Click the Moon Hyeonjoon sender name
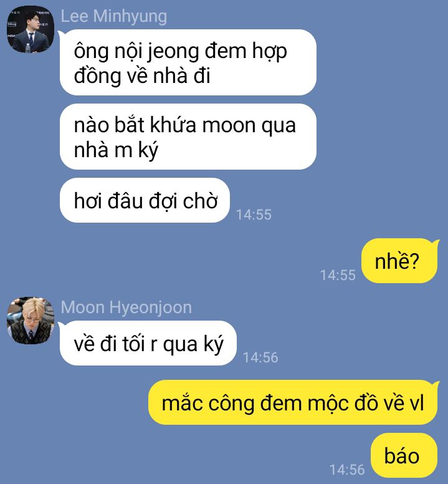The image size is (448, 484). pyautogui.click(x=126, y=307)
